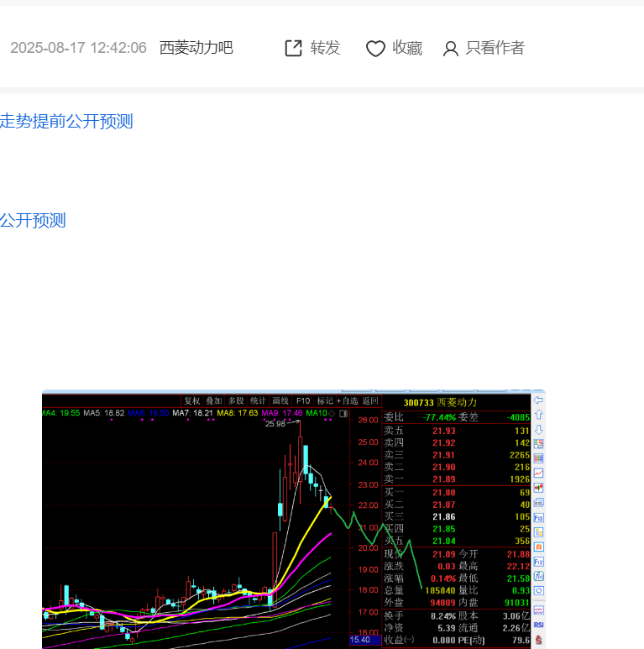Click 画线 drawing tool in chart toolbar
The height and width of the screenshot is (649, 644).
click(280, 400)
